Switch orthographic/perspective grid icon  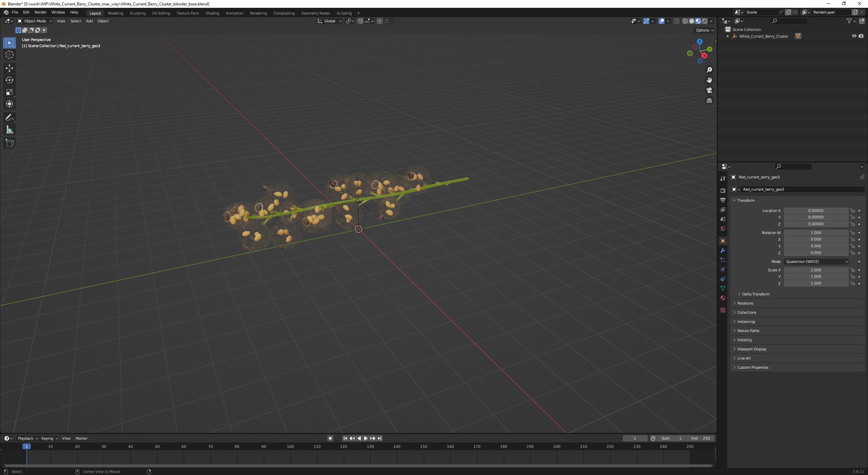click(709, 100)
